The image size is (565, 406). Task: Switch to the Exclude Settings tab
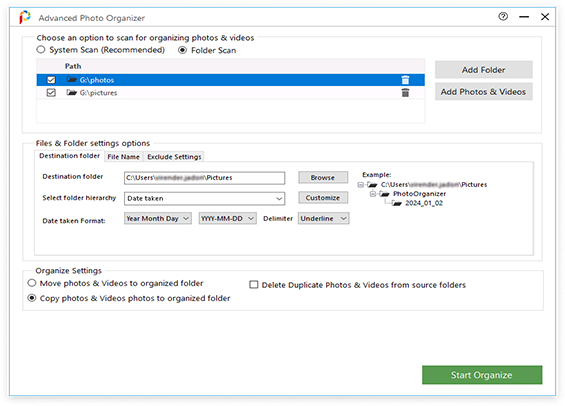click(174, 157)
